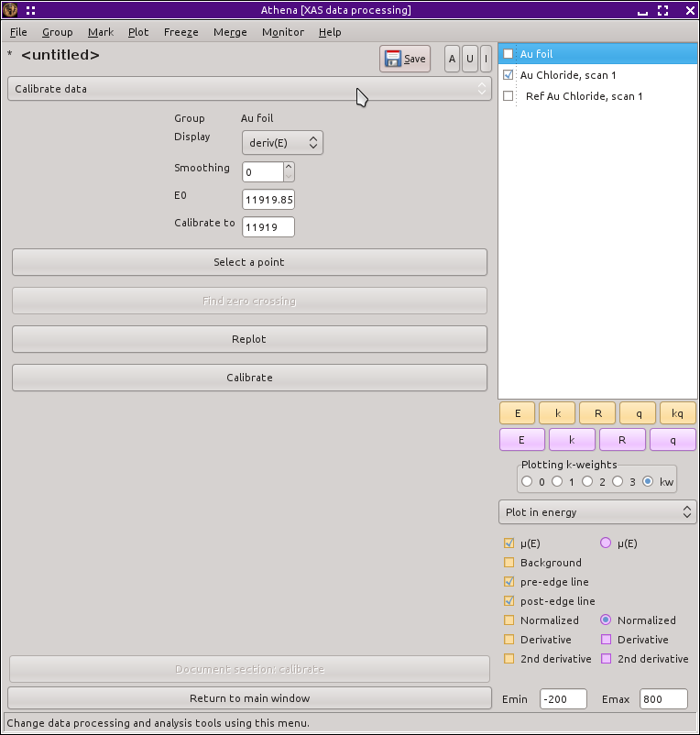The image size is (700, 735).
Task: Click the Emax input field
Action: pyautogui.click(x=663, y=699)
